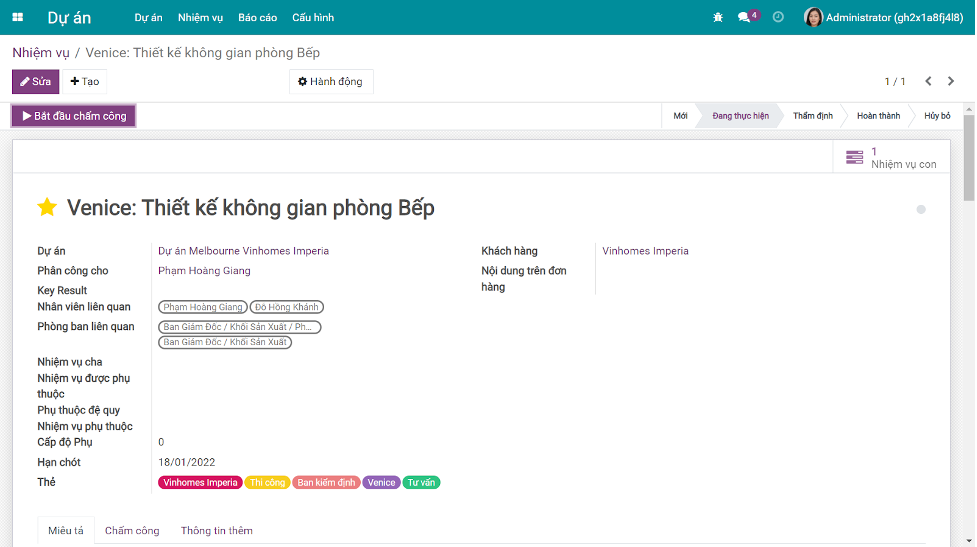The image size is (977, 547).
Task: Open the Cấu hình menu
Action: (313, 17)
